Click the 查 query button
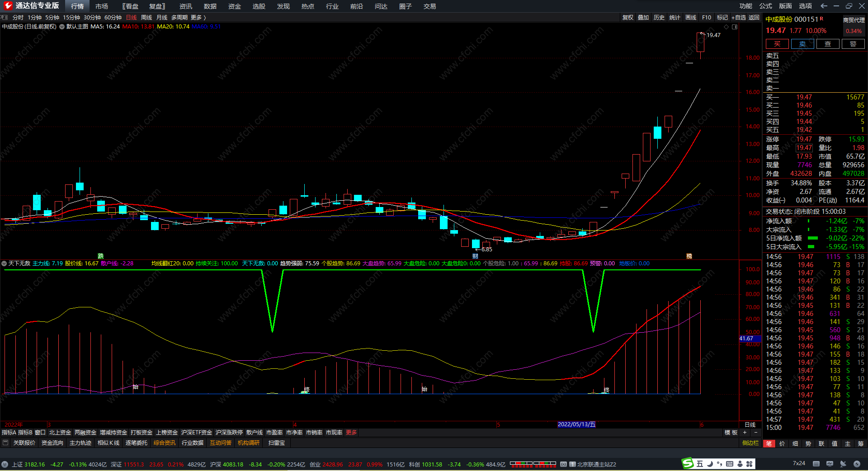Image resolution: width=868 pixels, height=471 pixels. point(828,44)
